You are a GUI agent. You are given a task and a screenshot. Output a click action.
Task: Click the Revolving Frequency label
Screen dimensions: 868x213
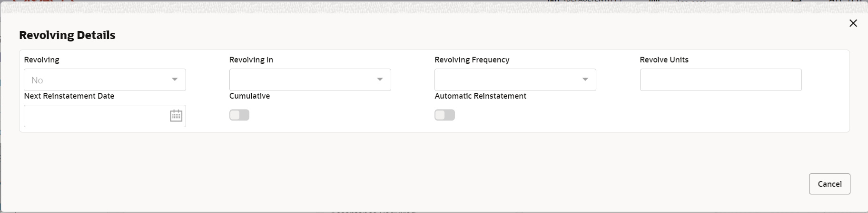[x=472, y=60]
